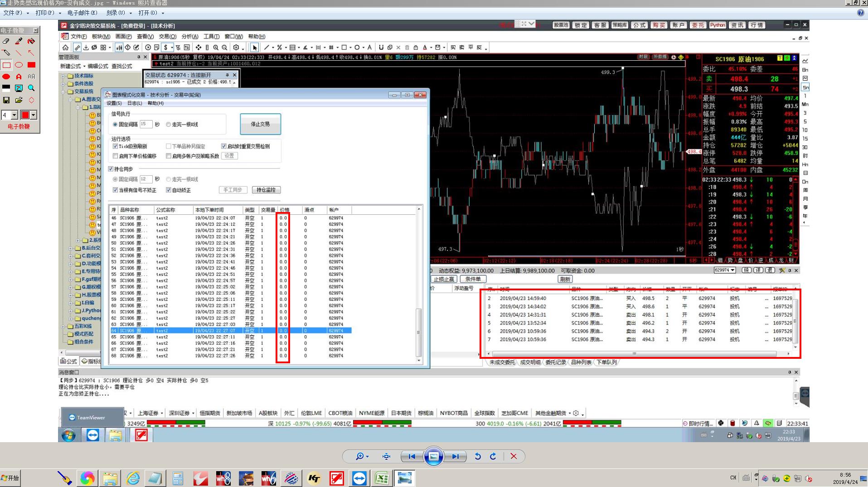The width and height of the screenshot is (868, 487).
Task: Open the pen width 4 dropdown
Action: [15, 115]
